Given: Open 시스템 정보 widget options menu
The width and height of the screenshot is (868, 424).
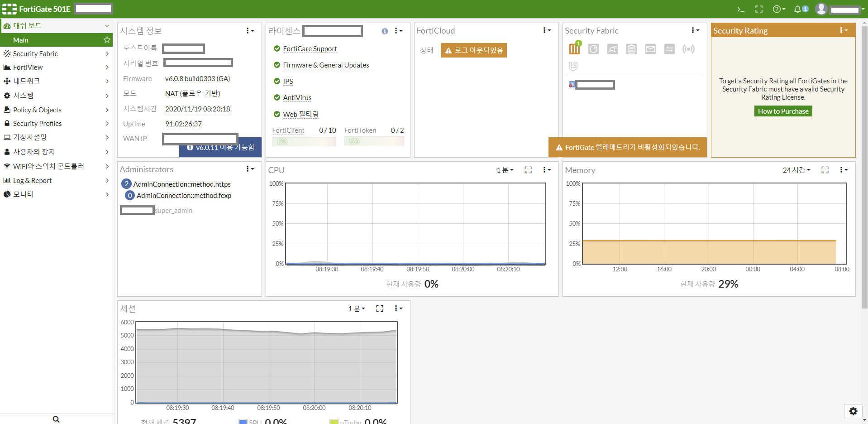Looking at the screenshot, I should pos(250,31).
